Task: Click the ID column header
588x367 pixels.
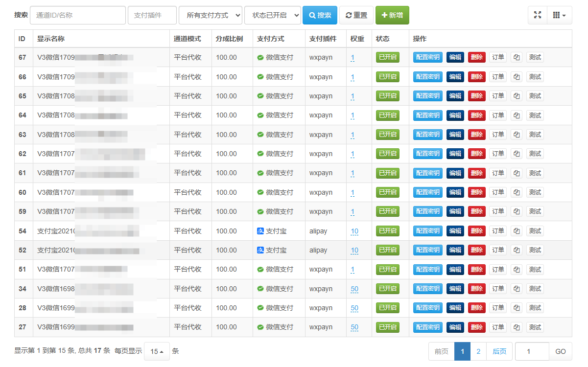Action: 24,39
